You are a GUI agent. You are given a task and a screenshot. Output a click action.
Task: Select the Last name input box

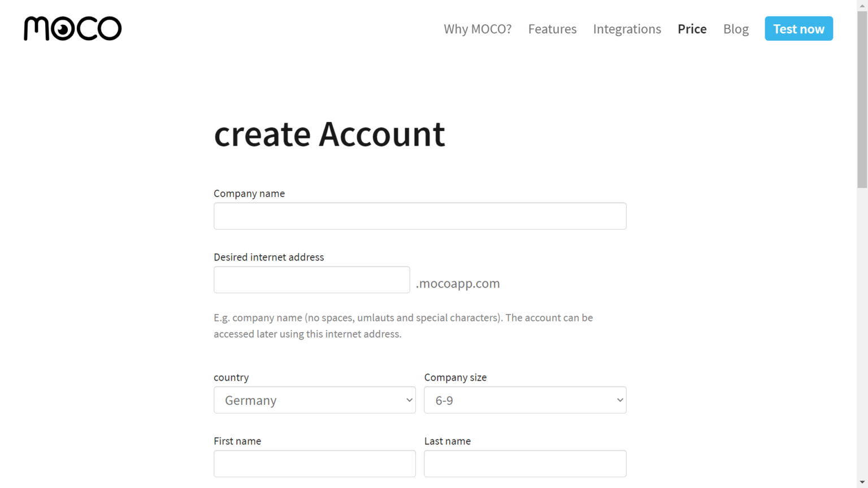click(525, 463)
